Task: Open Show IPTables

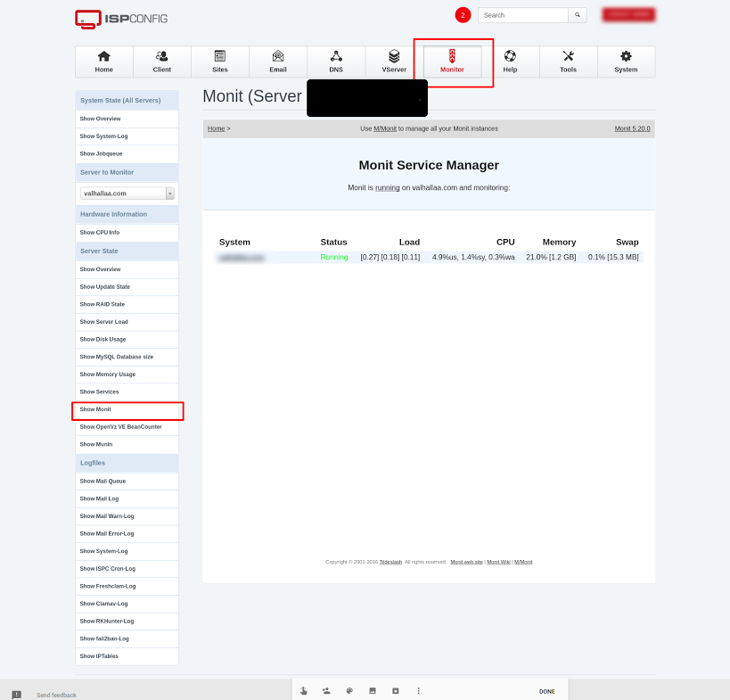Action: [127, 656]
